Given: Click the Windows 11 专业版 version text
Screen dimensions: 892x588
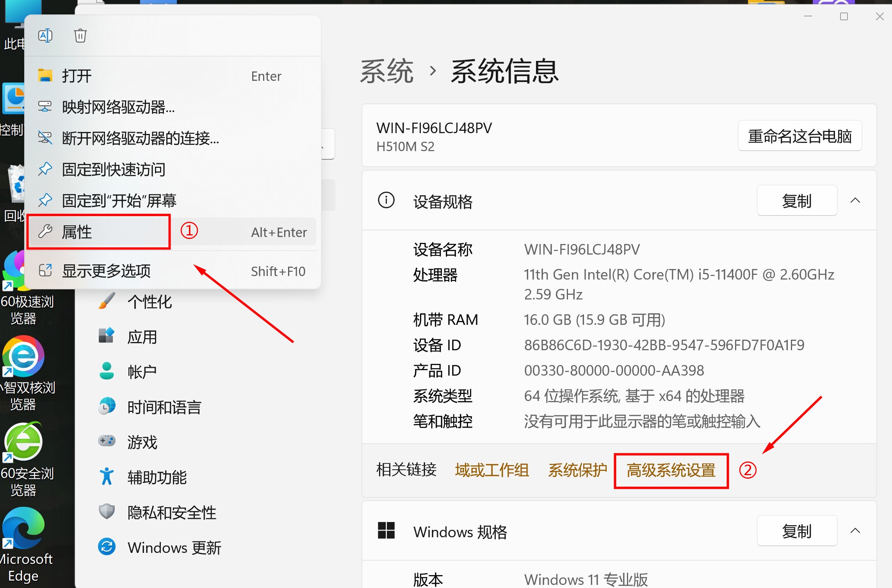Looking at the screenshot, I should [x=586, y=579].
